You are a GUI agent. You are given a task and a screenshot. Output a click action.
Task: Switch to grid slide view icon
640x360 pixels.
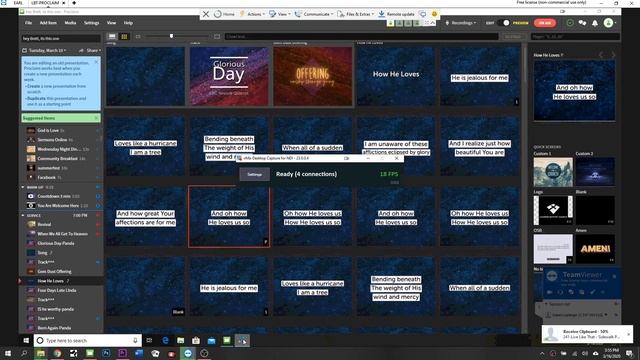(x=124, y=37)
